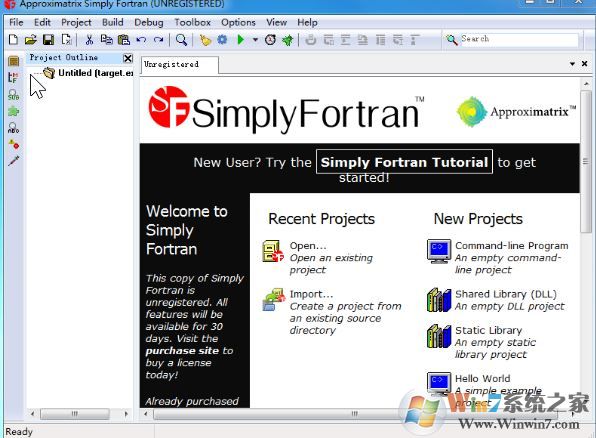Click the sidebar icon with letters tMF

tap(13, 78)
